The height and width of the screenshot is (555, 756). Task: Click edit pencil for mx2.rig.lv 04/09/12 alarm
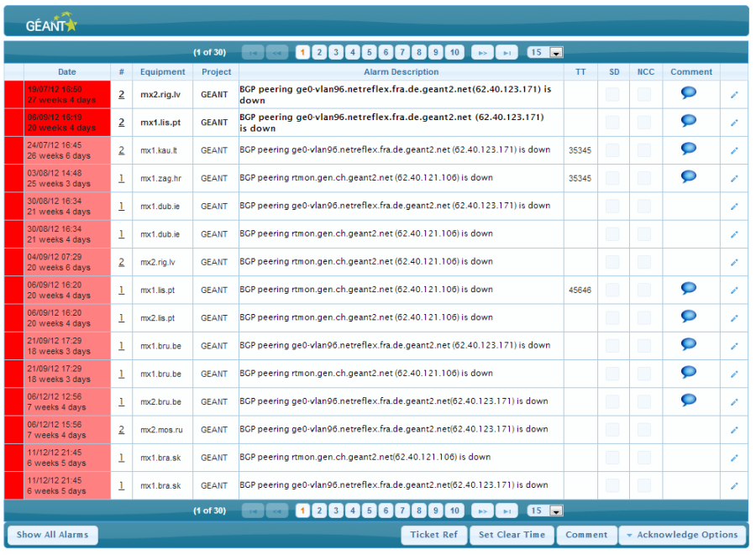coord(734,263)
